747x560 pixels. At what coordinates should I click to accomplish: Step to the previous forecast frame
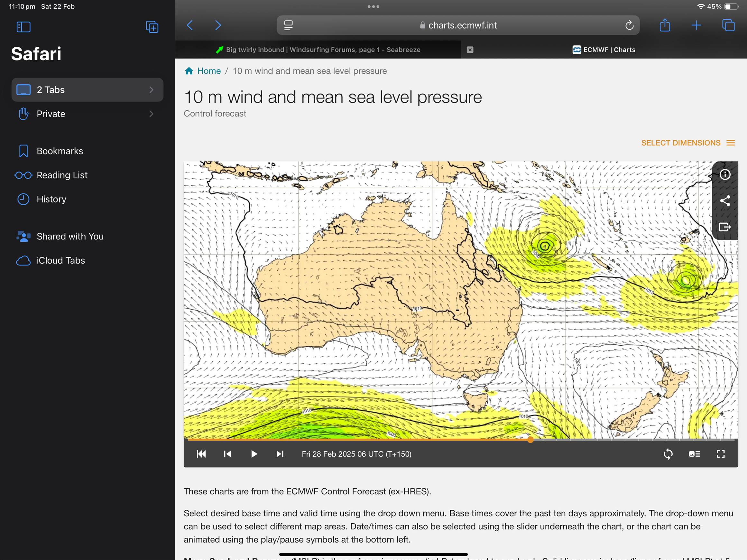pos(227,454)
